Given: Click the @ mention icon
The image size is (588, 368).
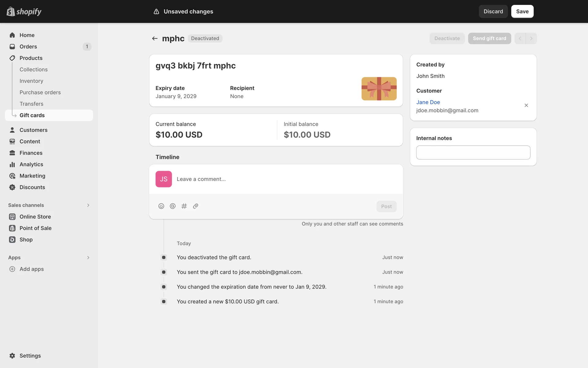Looking at the screenshot, I should [x=173, y=206].
